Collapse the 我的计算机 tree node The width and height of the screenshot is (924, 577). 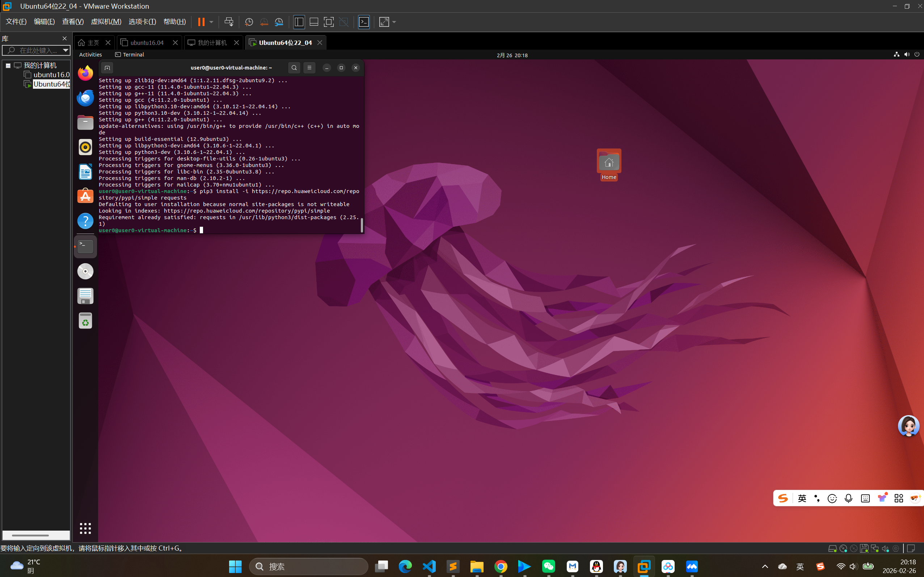point(8,65)
